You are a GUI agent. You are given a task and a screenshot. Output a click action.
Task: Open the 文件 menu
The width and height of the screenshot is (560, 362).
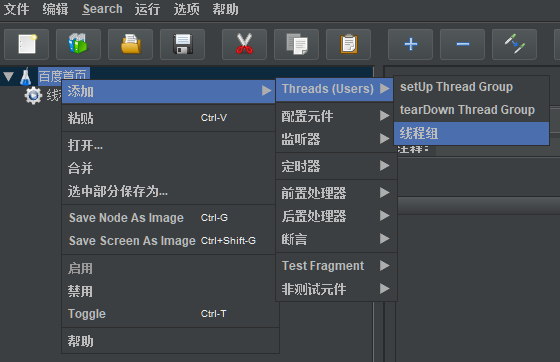[16, 9]
